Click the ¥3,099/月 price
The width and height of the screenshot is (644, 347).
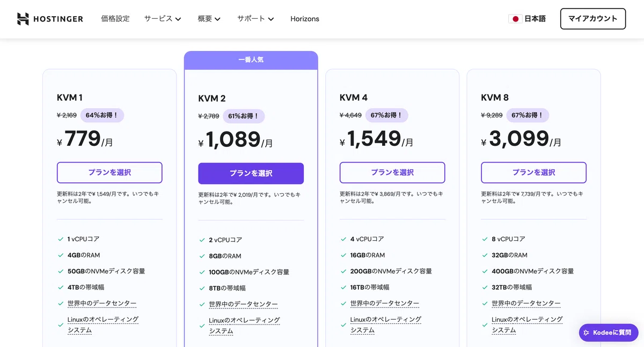[x=521, y=139]
